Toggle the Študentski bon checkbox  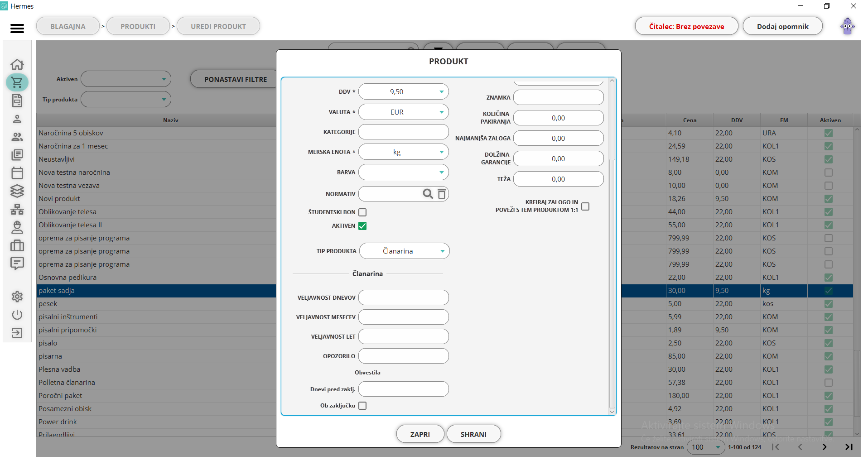coord(362,212)
